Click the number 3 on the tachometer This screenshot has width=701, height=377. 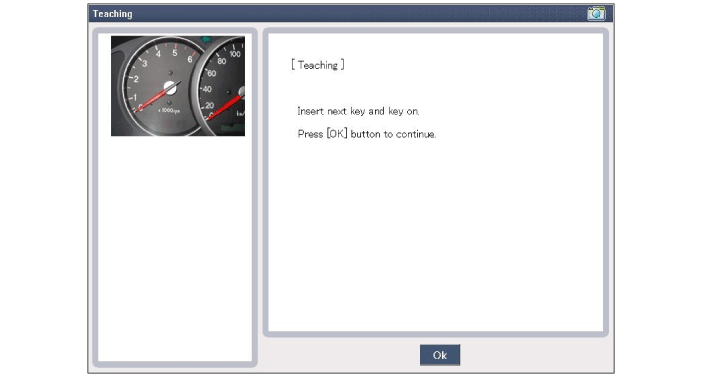click(144, 64)
